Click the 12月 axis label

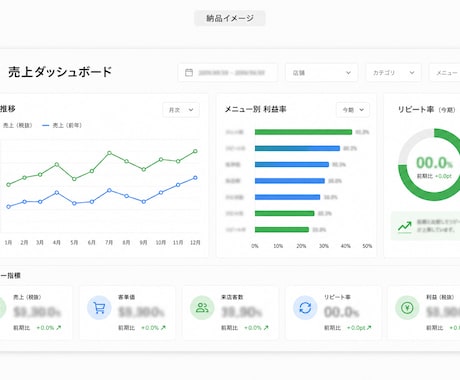(195, 242)
